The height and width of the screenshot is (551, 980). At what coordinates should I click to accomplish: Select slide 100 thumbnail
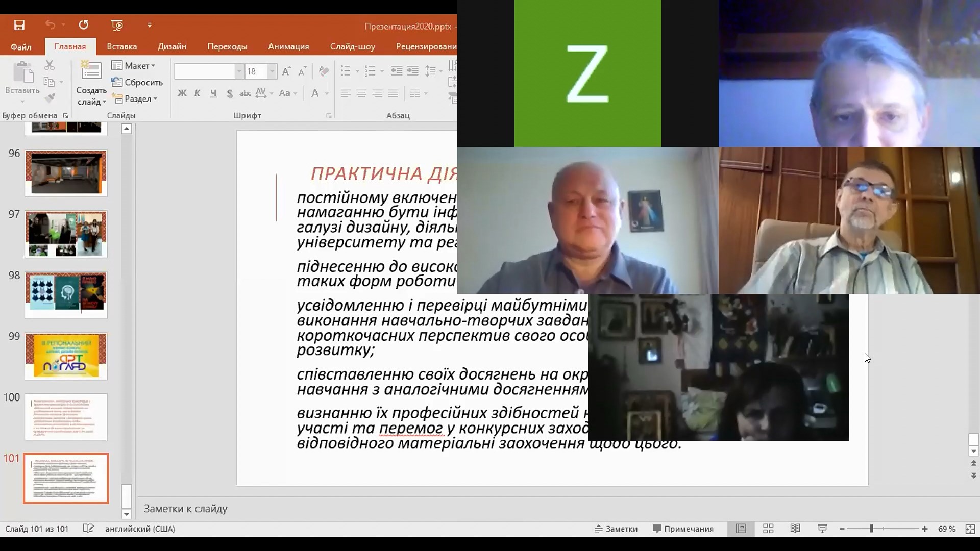click(x=66, y=417)
